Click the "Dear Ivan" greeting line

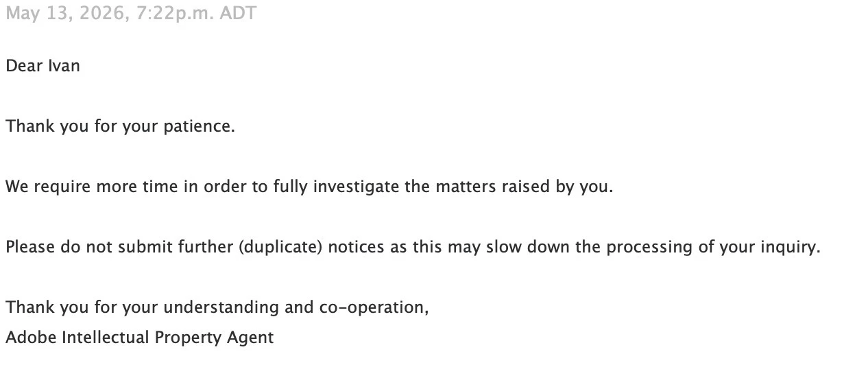click(x=43, y=66)
